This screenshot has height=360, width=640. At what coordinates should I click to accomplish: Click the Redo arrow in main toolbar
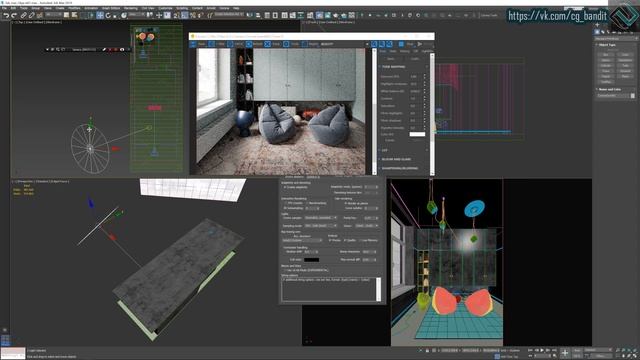[x=14, y=16]
